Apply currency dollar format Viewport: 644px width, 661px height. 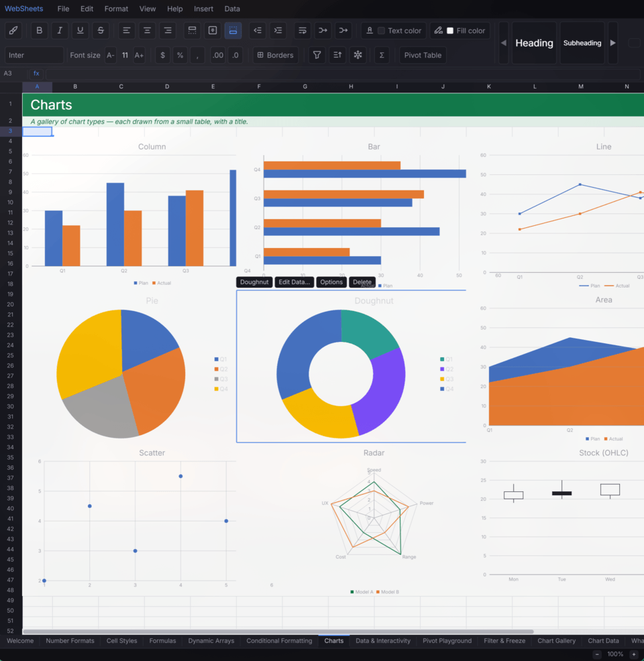(163, 55)
